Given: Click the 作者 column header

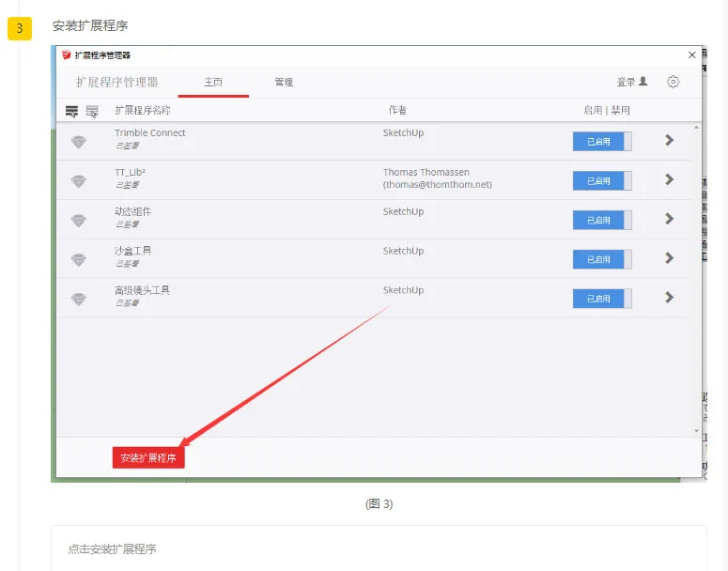Looking at the screenshot, I should pos(397,110).
